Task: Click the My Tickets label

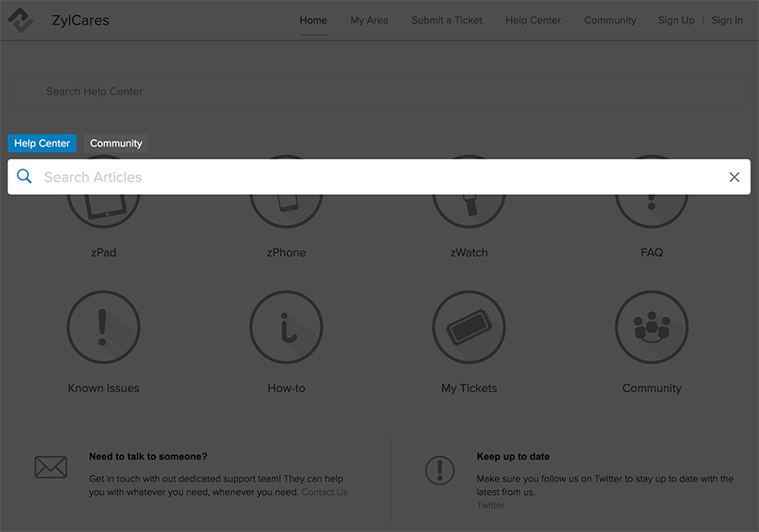Action: pos(469,388)
